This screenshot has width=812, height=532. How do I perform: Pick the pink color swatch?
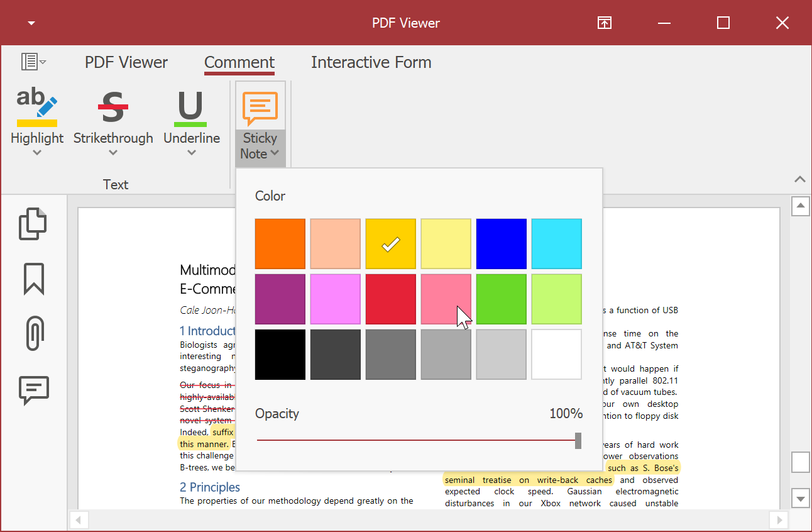446,299
